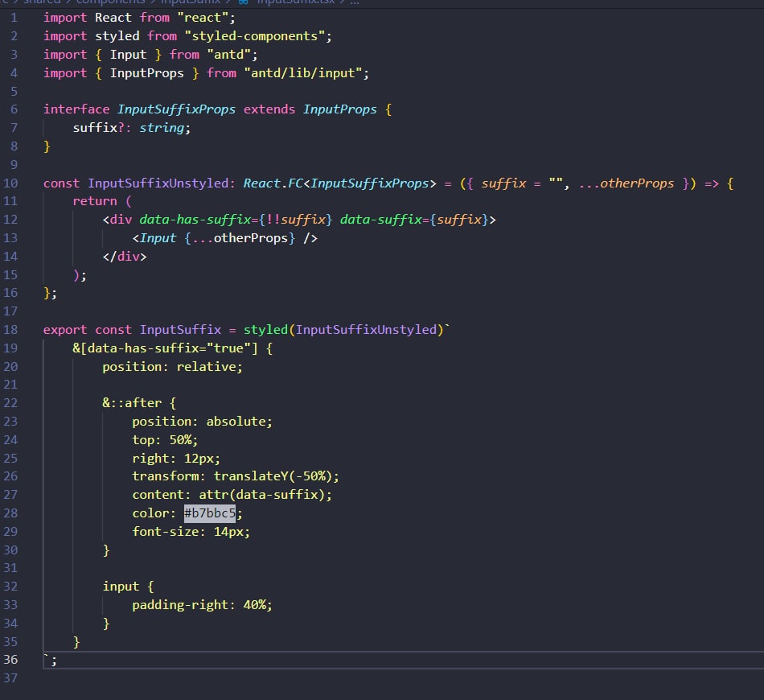The height and width of the screenshot is (700, 764).
Task: Click line number 18 in the gutter
Action: click(x=10, y=330)
